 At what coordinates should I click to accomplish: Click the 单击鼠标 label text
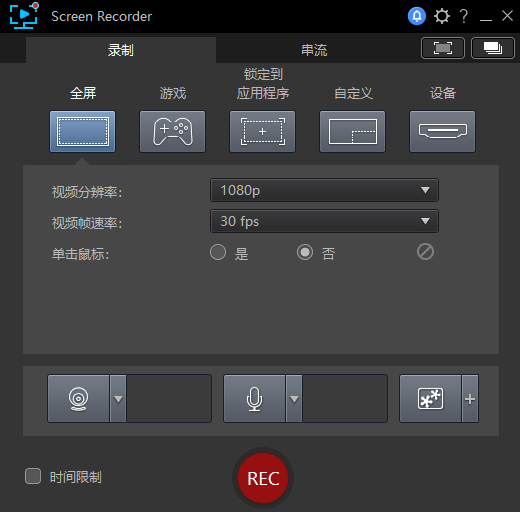(x=80, y=254)
